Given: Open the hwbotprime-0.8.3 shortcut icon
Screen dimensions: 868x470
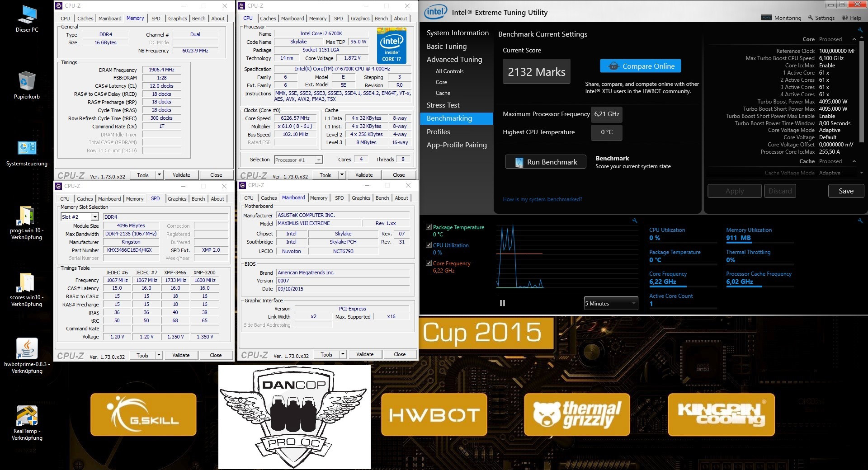Looking at the screenshot, I should click(x=27, y=349).
